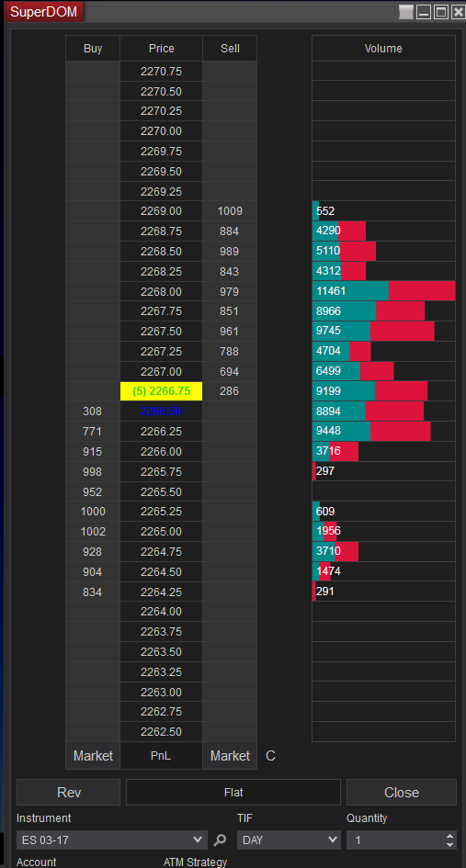Click buy cell showing 834
Image resolution: width=466 pixels, height=868 pixels.
point(93,592)
